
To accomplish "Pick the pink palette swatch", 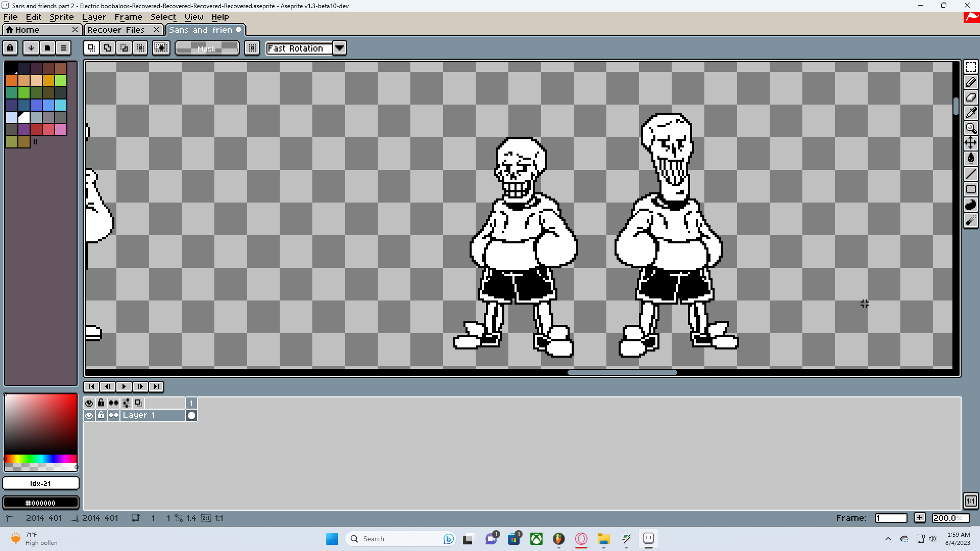I will point(61,130).
